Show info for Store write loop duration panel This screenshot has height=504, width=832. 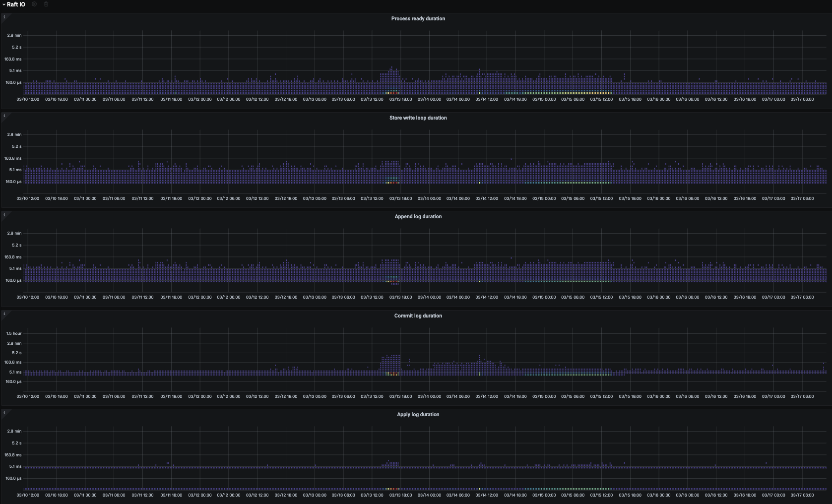[x=4, y=116]
